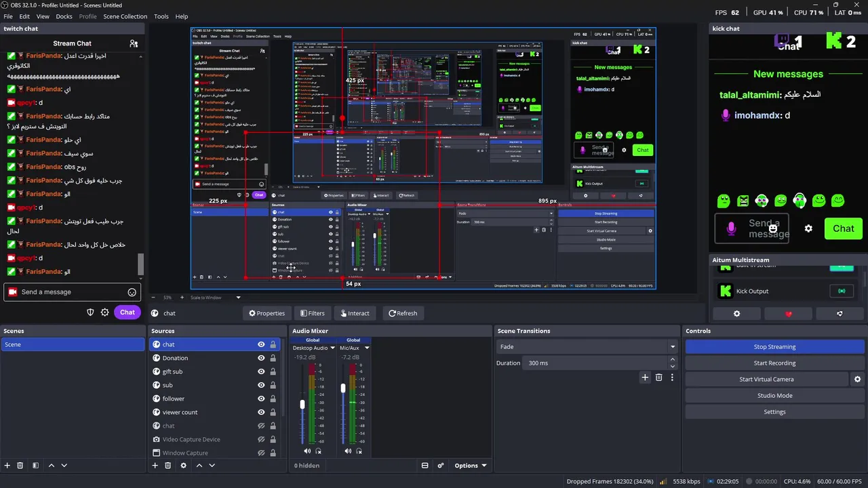
Task: Remove selected scene with trash icon
Action: click(20, 466)
